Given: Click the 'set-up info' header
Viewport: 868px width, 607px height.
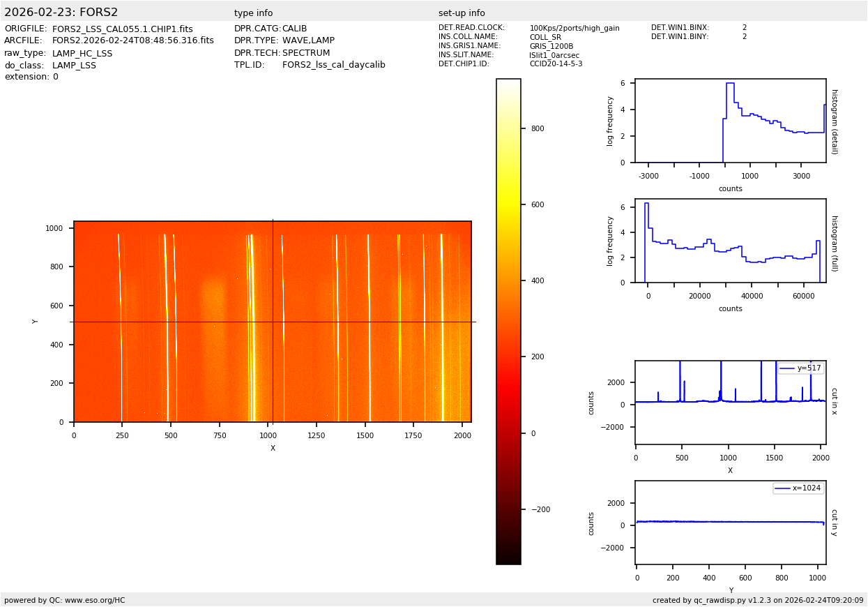Looking at the screenshot, I should (462, 13).
